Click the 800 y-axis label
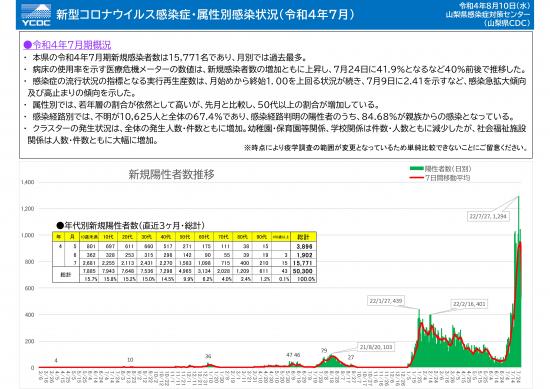550x389 pixels. coord(30,262)
